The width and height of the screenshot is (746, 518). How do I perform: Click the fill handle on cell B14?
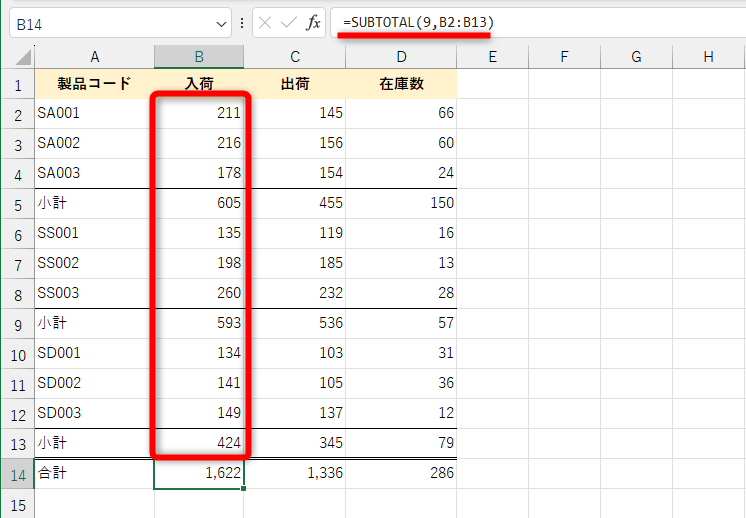tap(244, 488)
